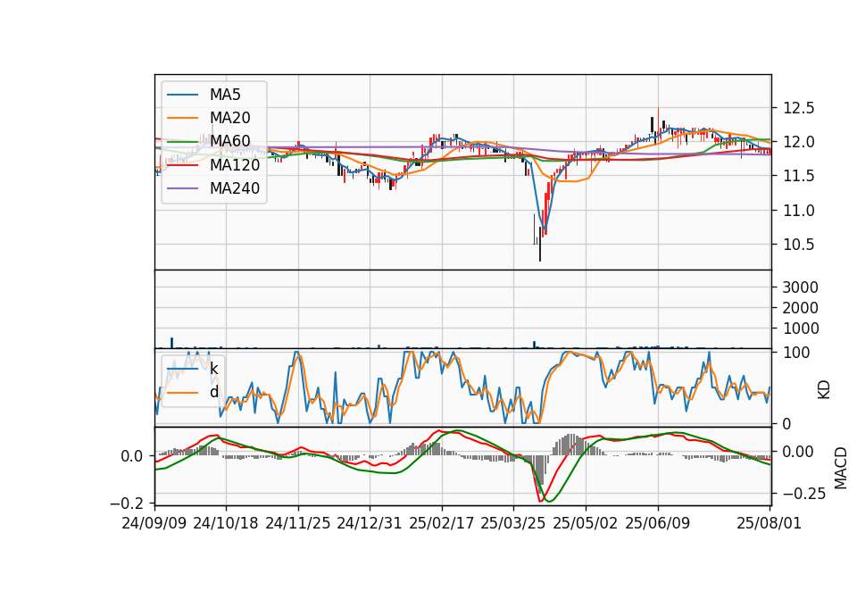Click the orange MA20 legend line sample

[x=182, y=118]
